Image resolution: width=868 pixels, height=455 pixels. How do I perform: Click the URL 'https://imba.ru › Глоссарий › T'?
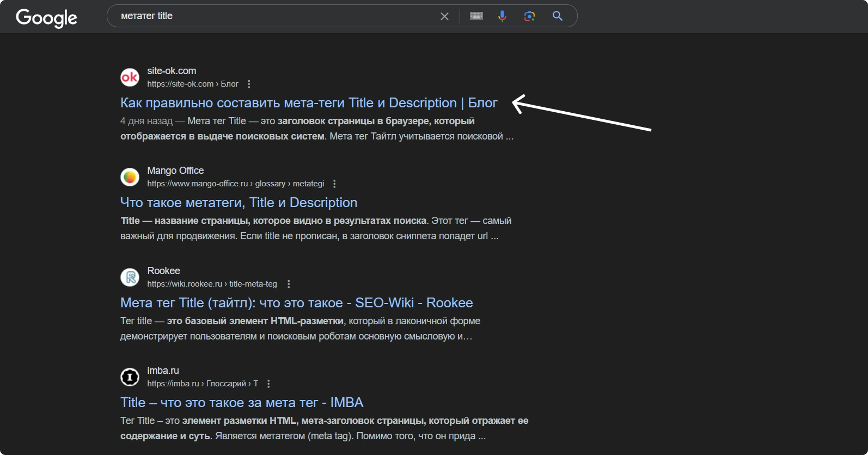203,384
